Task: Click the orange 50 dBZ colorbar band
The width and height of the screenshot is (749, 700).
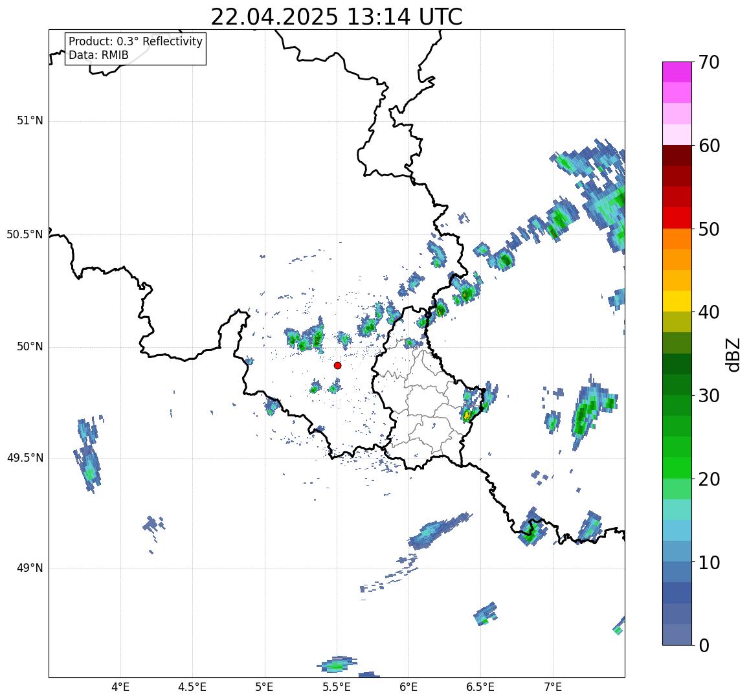Action: coord(677,239)
